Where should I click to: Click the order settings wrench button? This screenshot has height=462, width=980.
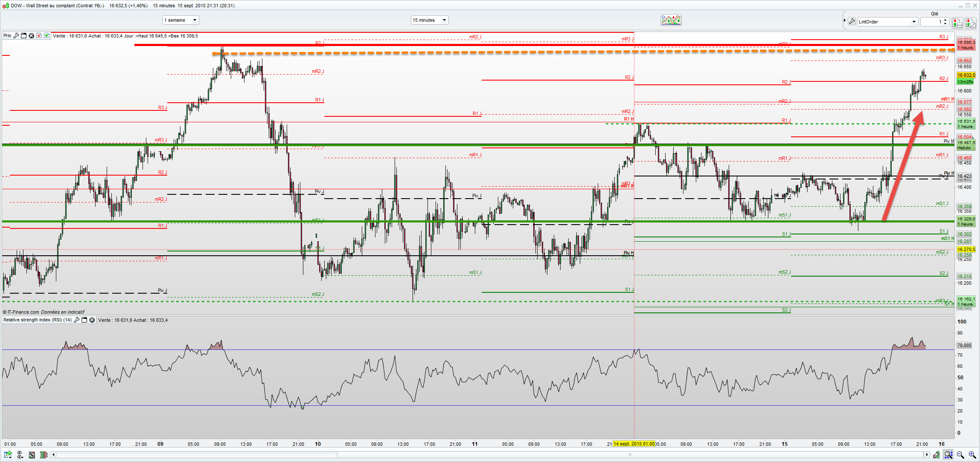tap(852, 21)
